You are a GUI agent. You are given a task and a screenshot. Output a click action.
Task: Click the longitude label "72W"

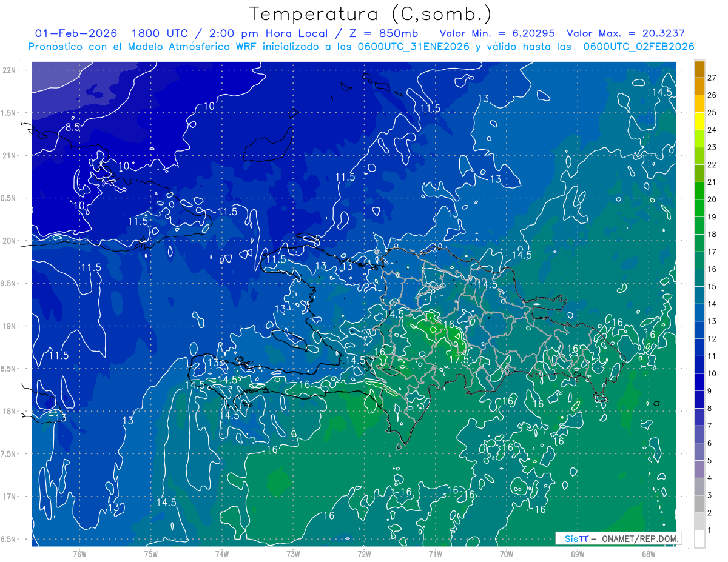pos(364,554)
